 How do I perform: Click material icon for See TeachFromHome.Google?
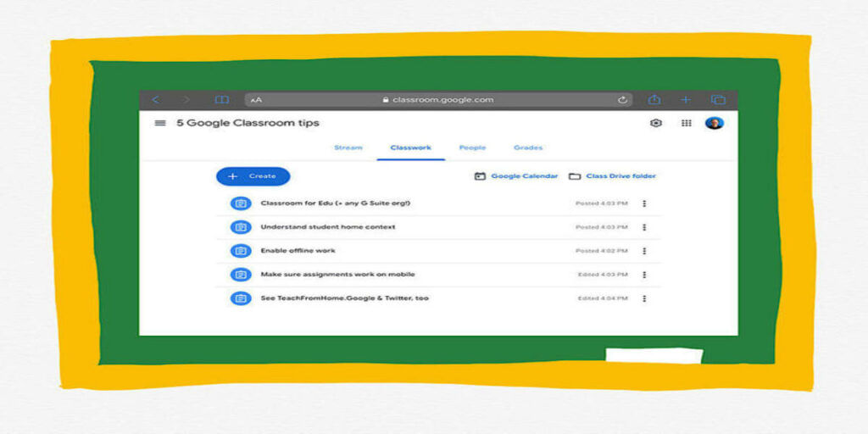241,298
